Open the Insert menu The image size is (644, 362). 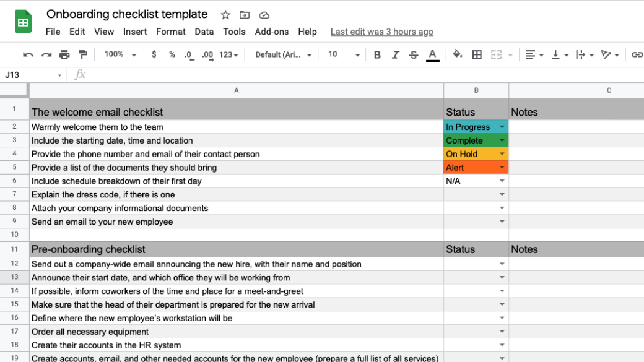point(135,32)
